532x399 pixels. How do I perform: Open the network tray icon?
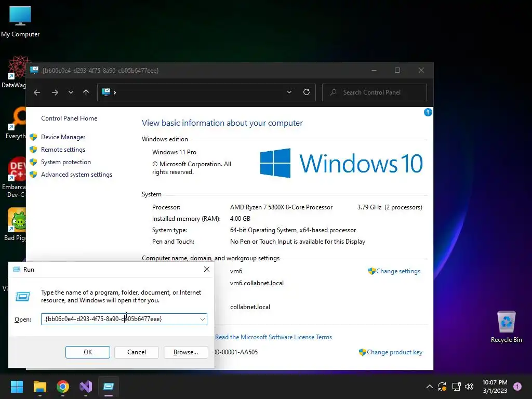pos(456,387)
